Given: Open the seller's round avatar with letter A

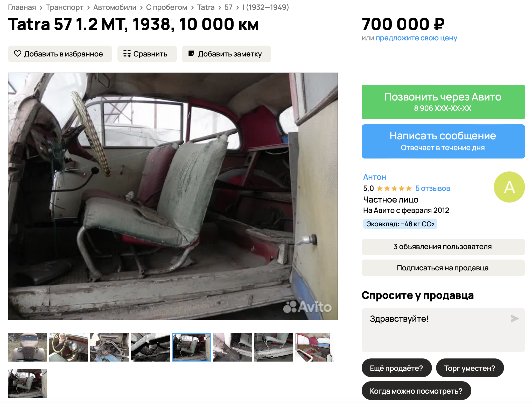Looking at the screenshot, I should [509, 187].
